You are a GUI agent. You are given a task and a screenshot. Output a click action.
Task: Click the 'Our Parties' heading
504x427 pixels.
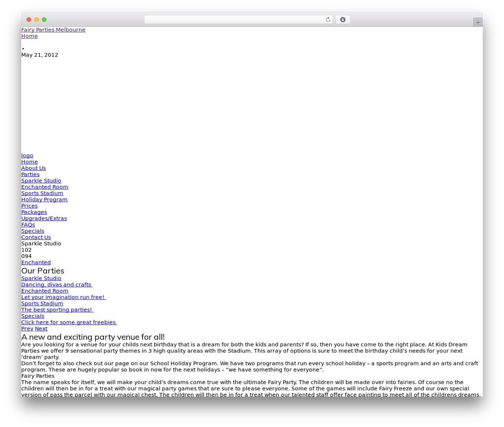43,271
